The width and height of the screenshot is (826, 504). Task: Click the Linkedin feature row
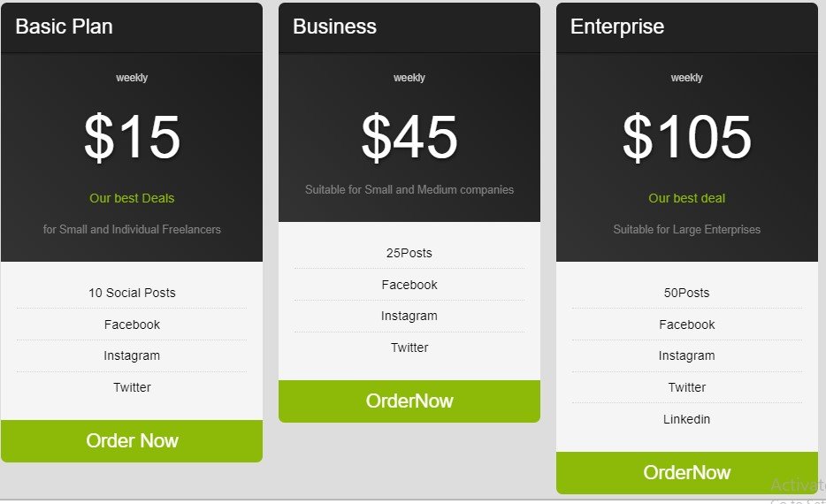(x=686, y=419)
